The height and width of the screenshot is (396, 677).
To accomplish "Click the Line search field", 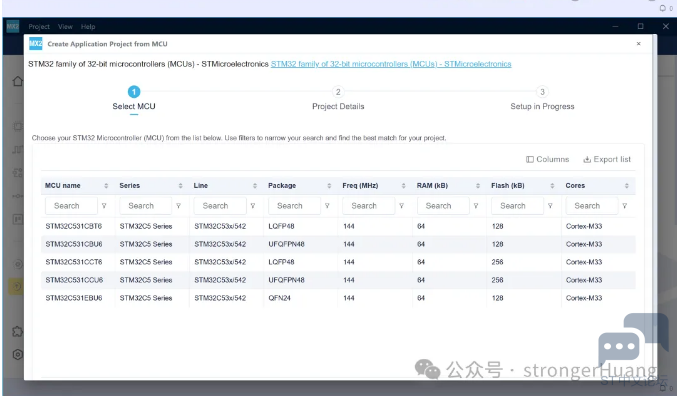I will tap(220, 206).
